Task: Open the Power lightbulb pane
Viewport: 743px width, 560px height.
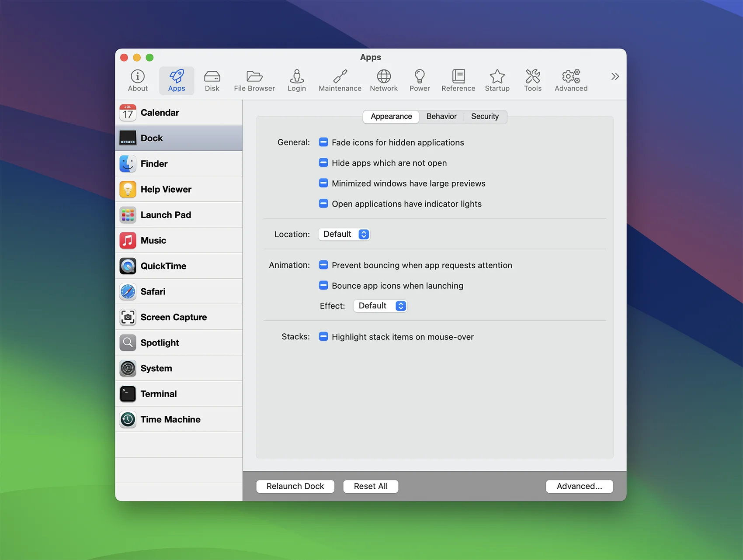Action: click(x=420, y=81)
